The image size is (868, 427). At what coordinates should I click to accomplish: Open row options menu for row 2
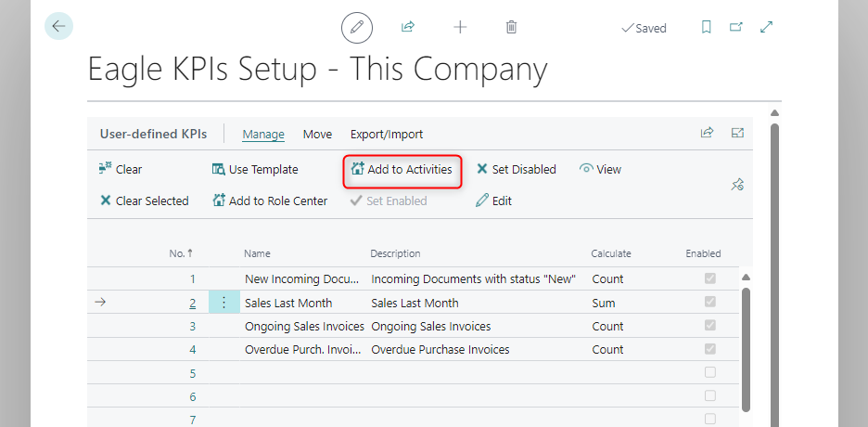223,303
